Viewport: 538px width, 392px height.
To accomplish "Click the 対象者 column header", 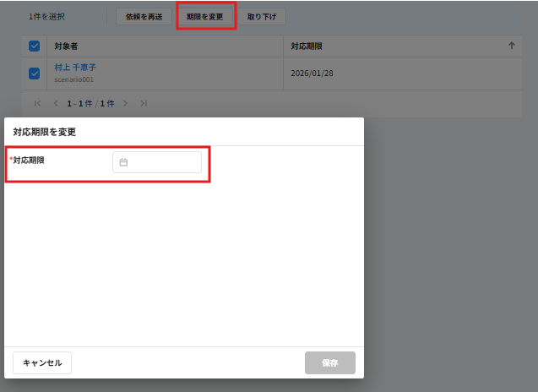I will tap(66, 46).
